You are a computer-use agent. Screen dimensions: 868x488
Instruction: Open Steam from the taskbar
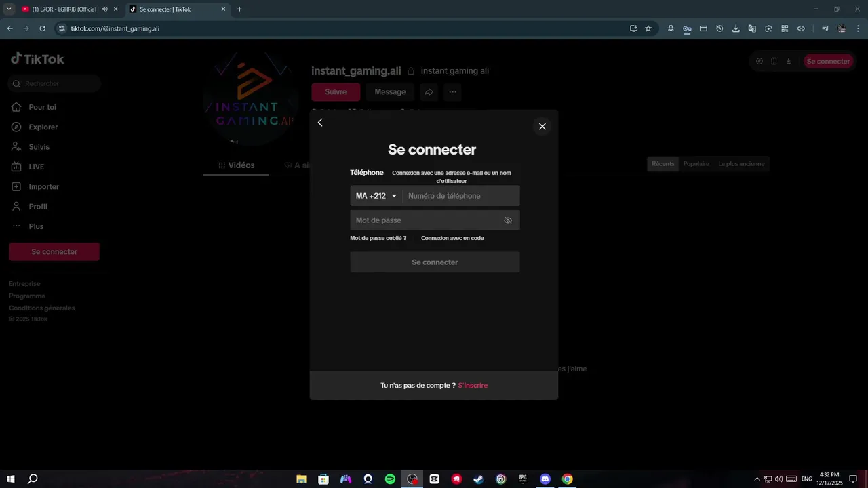pos(479,479)
